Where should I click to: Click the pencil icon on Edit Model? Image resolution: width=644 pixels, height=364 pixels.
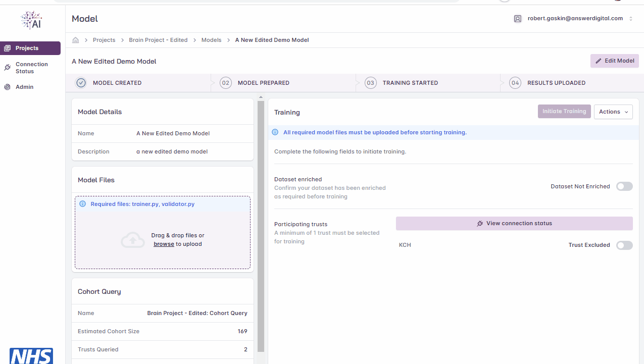click(x=599, y=61)
